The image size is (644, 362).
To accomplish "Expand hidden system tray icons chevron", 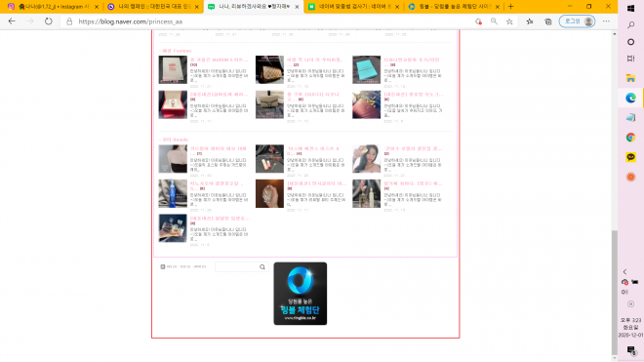I will 624,271.
